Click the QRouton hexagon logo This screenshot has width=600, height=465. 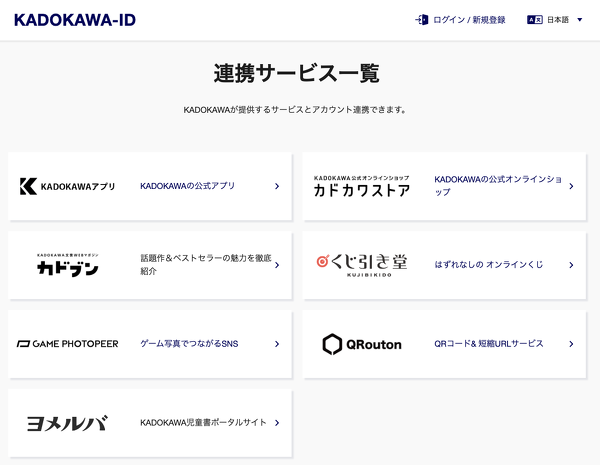(332, 344)
